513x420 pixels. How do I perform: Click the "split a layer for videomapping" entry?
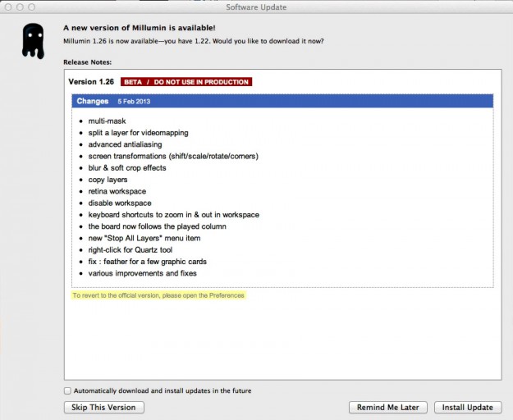click(136, 133)
